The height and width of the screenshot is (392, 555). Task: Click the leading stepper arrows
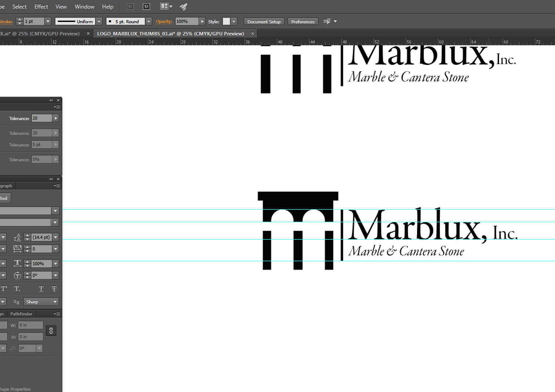27,237
